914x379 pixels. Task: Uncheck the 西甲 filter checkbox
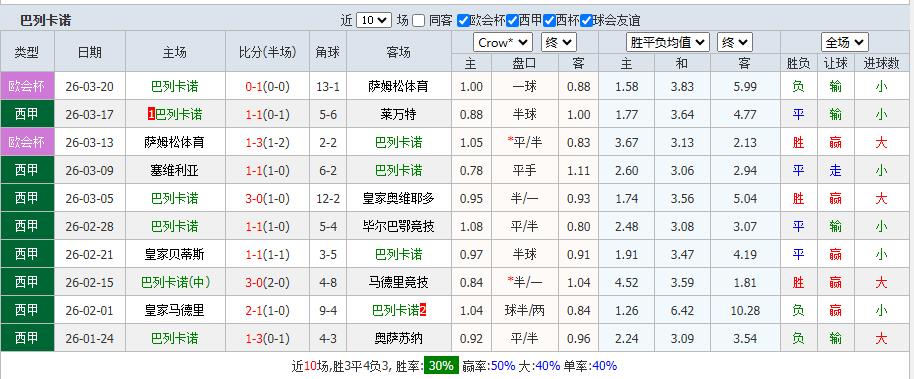pos(512,20)
